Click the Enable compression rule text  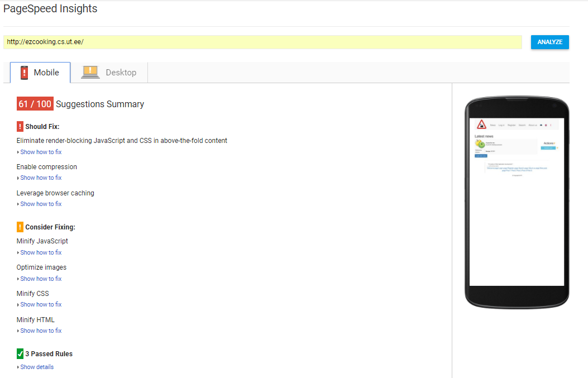point(47,167)
